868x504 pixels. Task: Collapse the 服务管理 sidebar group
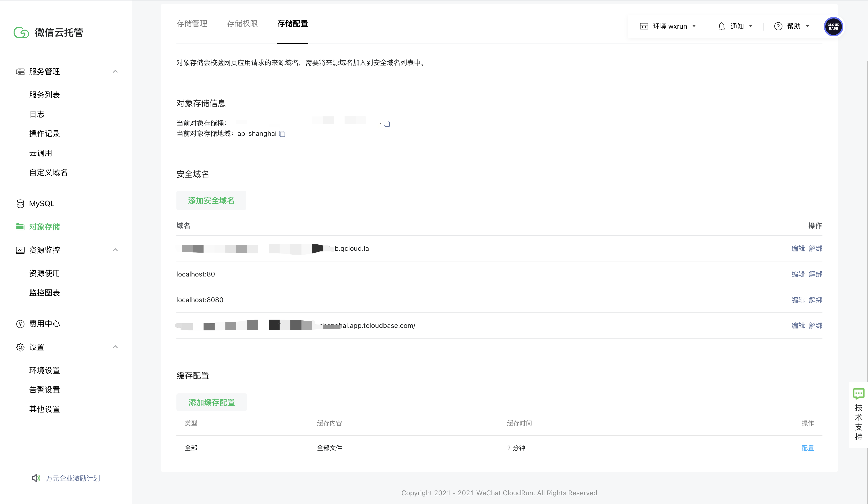pyautogui.click(x=115, y=71)
